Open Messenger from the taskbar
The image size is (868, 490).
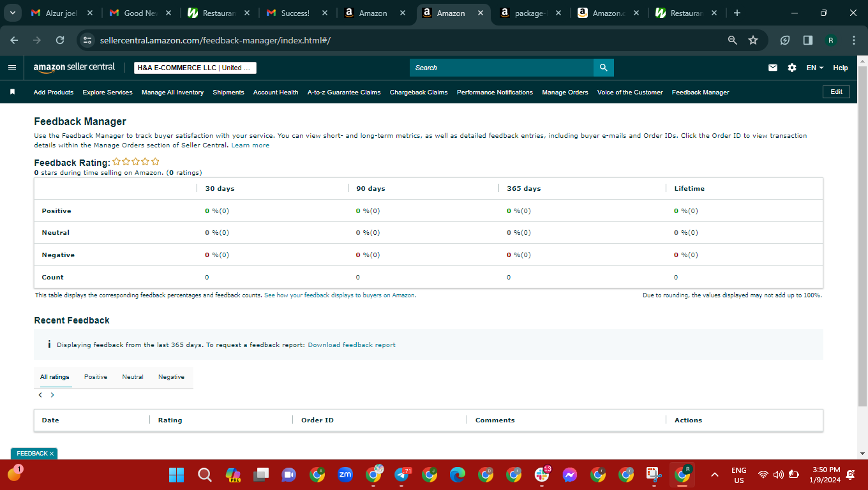[570, 475]
